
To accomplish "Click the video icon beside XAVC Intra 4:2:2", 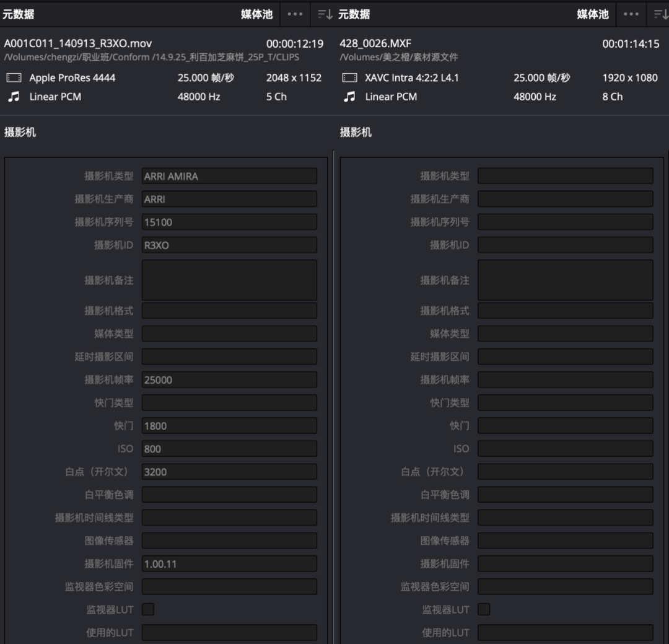I will [349, 78].
